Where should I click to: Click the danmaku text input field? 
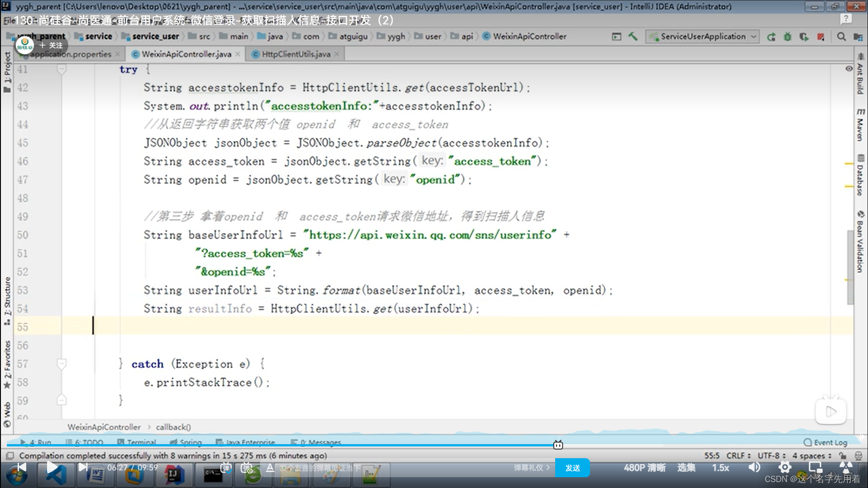point(389,468)
